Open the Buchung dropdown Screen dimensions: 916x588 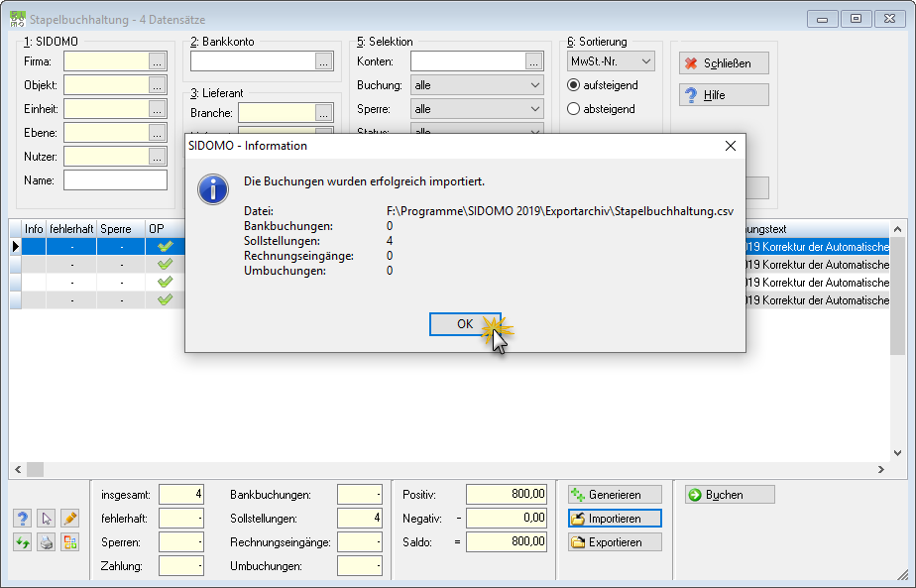(x=477, y=85)
